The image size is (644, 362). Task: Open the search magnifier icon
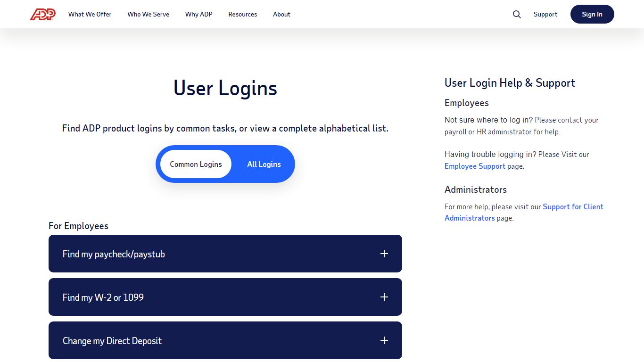tap(517, 14)
